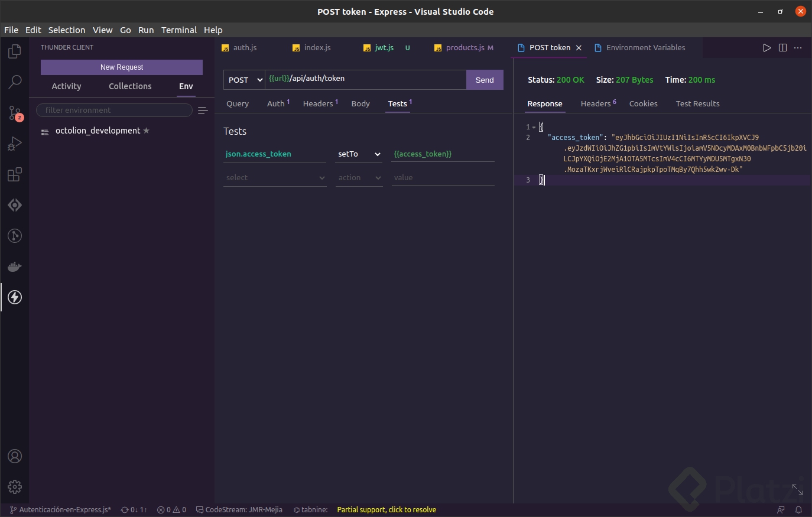Open the environment list menu icon beside the filter
812x517 pixels.
[x=203, y=110]
